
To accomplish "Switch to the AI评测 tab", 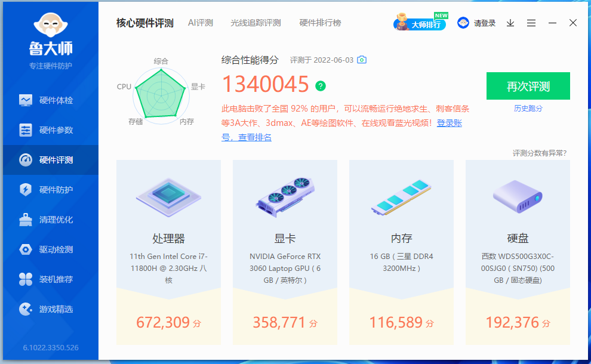I will [x=201, y=23].
